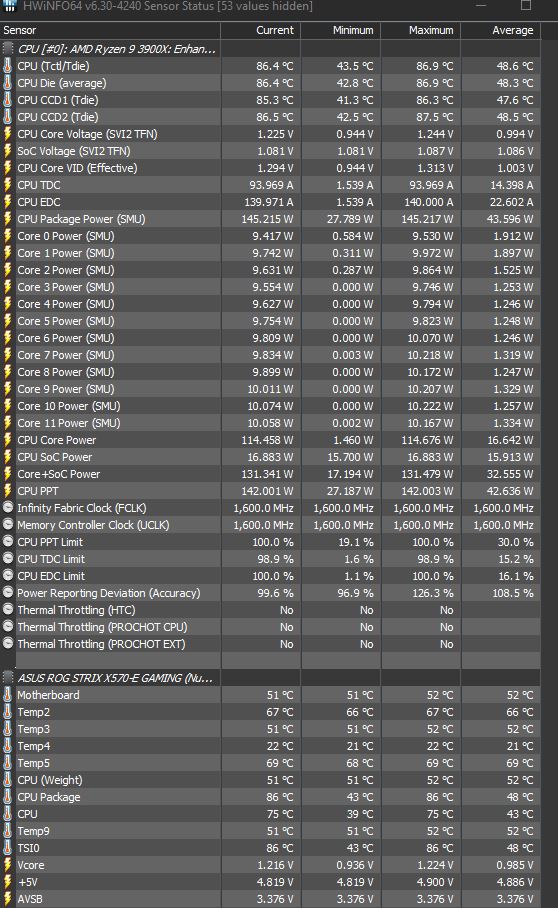Select the Core+SoC Power row label
The height and width of the screenshot is (908, 558).
58,474
